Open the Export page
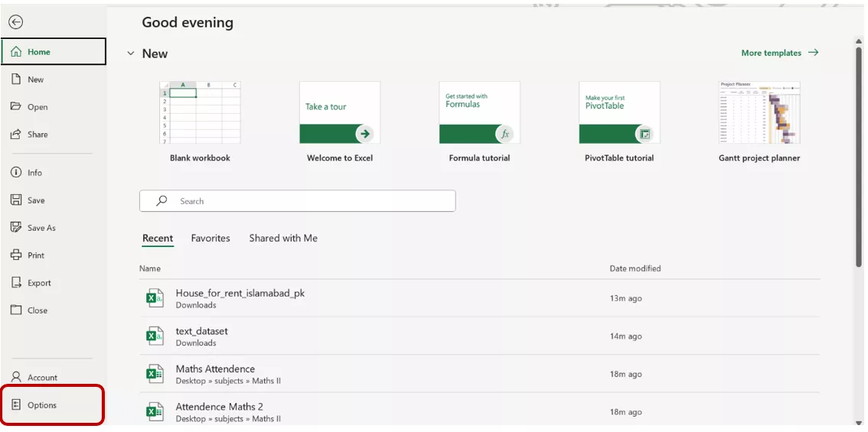Image resolution: width=868 pixels, height=432 pixels. pyautogui.click(x=39, y=283)
